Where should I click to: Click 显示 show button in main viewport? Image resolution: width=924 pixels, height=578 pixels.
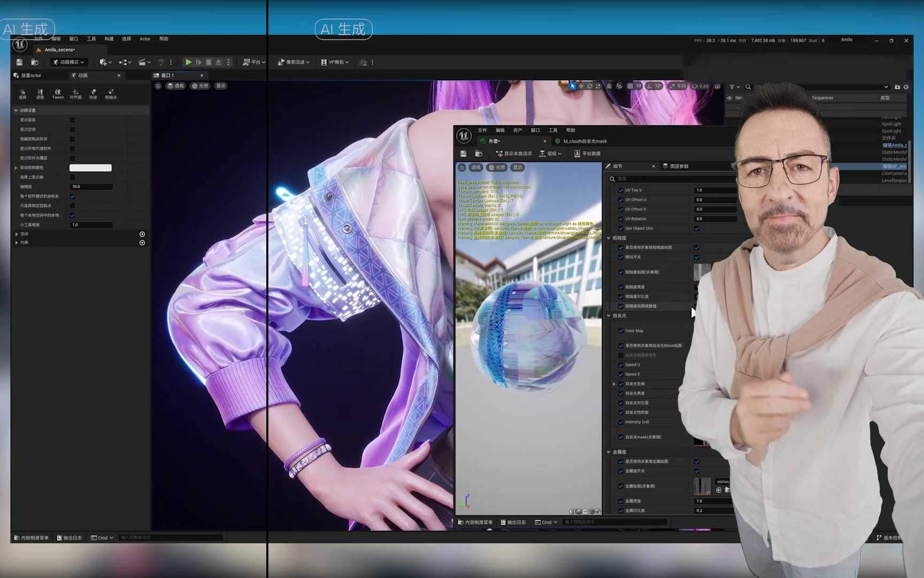coord(221,86)
